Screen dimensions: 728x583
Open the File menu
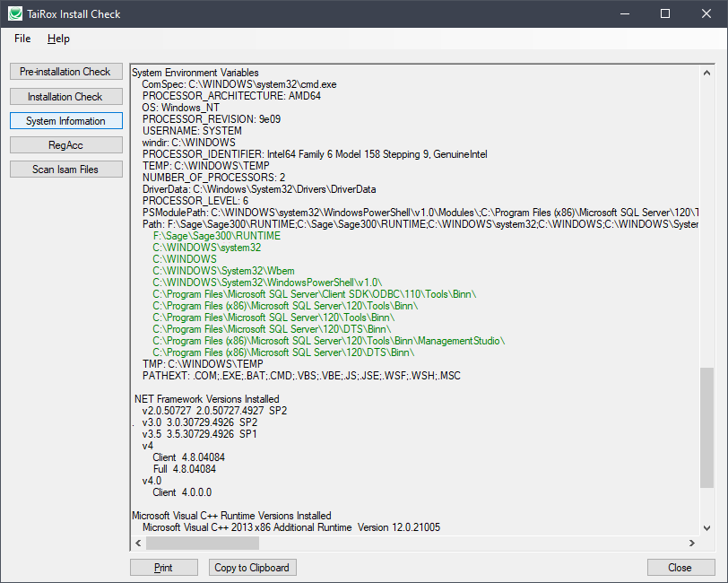point(22,39)
